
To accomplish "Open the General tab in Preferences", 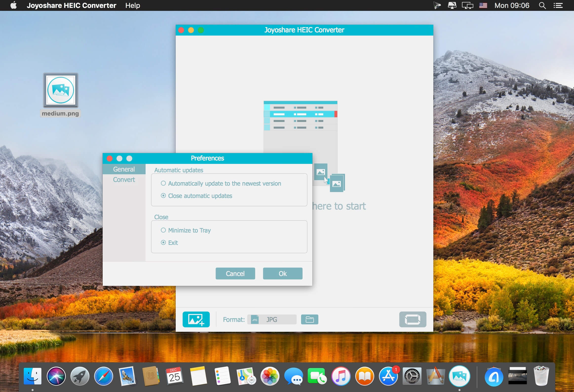I will pos(123,169).
